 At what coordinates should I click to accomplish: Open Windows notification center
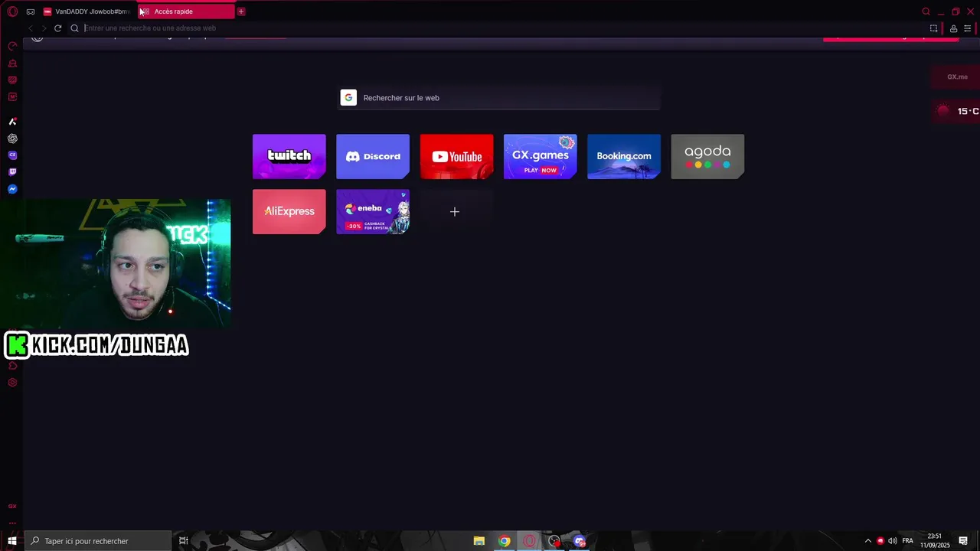click(x=963, y=541)
